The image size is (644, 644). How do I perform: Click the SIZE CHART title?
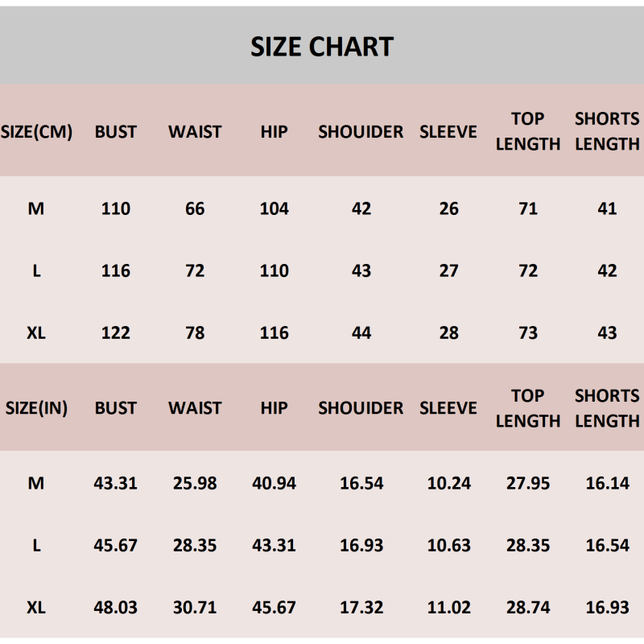tap(322, 47)
